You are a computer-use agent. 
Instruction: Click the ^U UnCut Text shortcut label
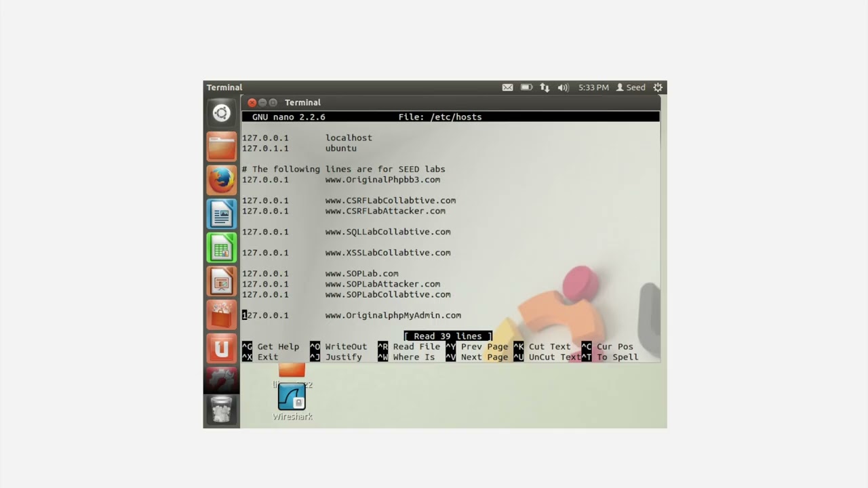(547, 357)
